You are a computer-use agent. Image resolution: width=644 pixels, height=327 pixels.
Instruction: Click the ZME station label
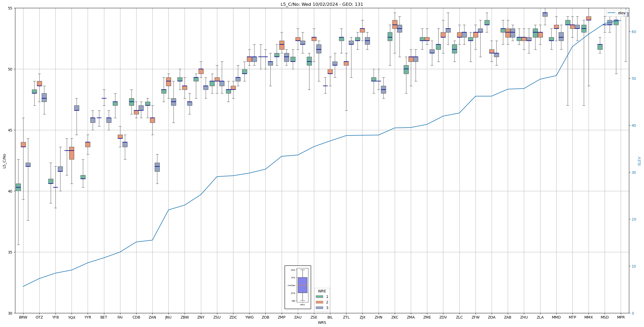(427, 317)
